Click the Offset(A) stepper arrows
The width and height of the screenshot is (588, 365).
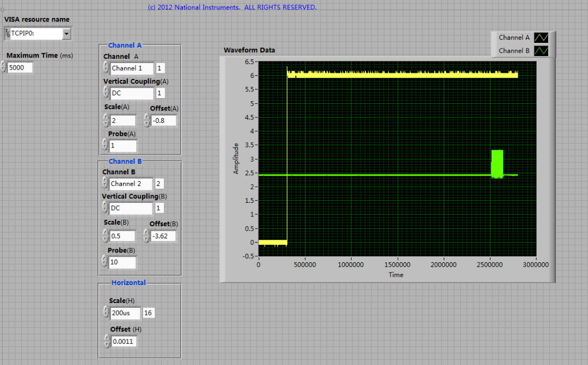point(147,121)
